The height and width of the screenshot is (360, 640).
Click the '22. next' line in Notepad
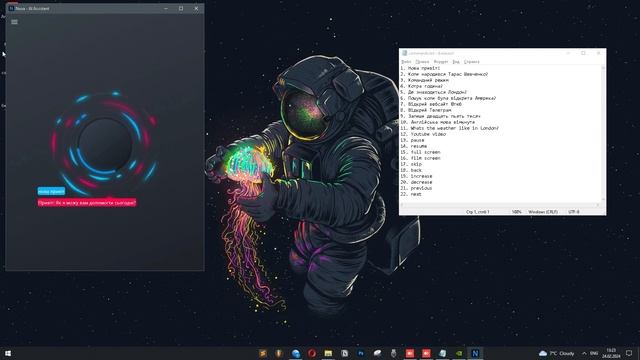(411, 194)
